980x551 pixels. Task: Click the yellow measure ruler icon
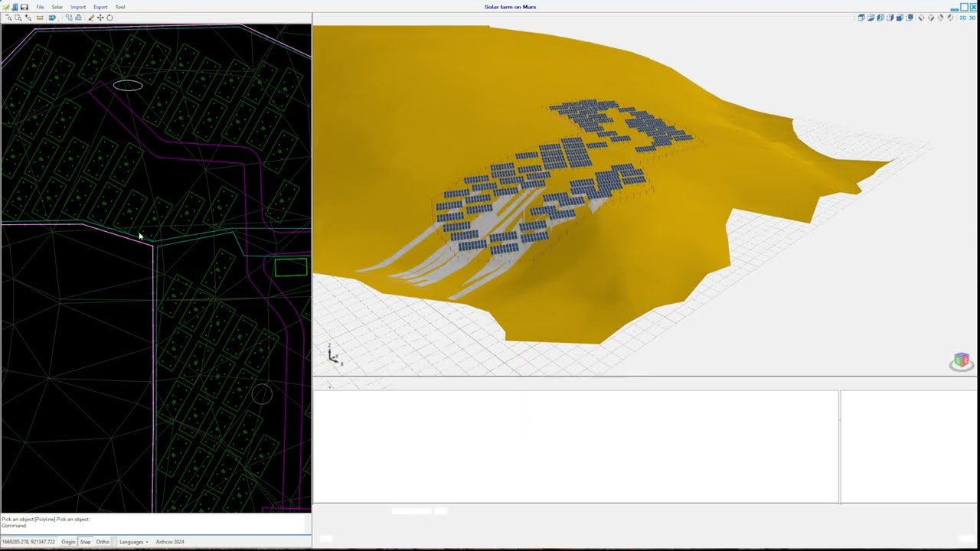pyautogui.click(x=40, y=18)
